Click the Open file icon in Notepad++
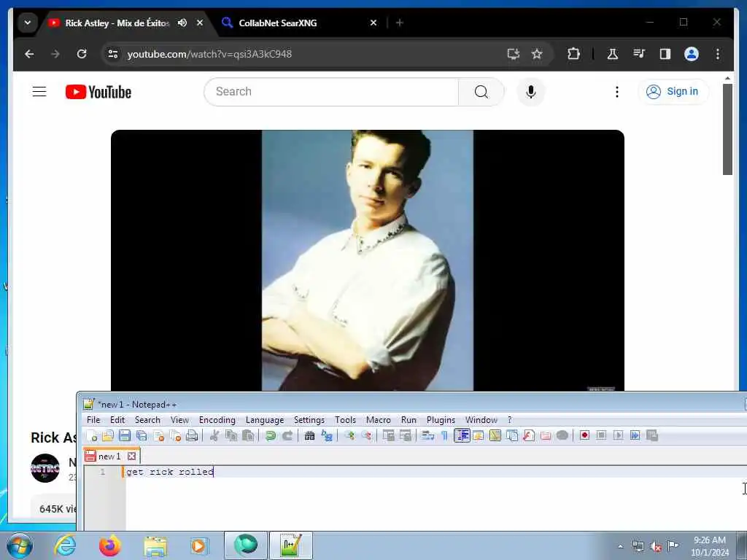The height and width of the screenshot is (560, 747). 108,436
